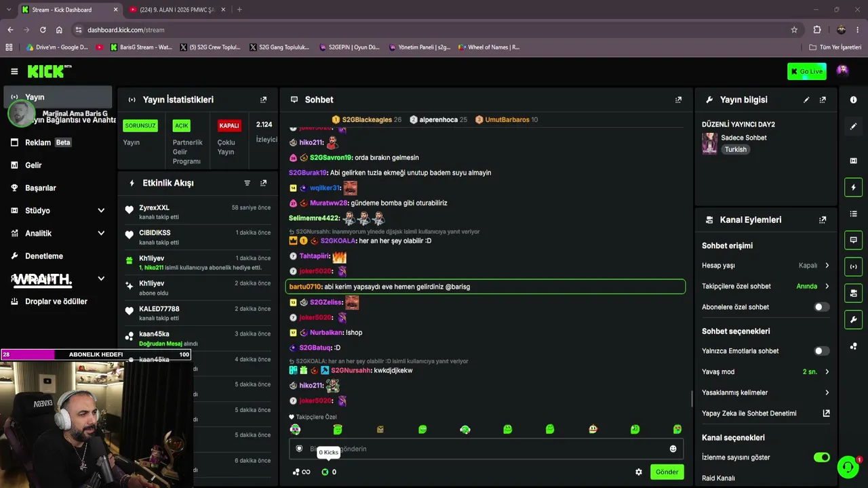The image size is (868, 488).
Task: Click the Go Live button
Action: [x=807, y=71]
